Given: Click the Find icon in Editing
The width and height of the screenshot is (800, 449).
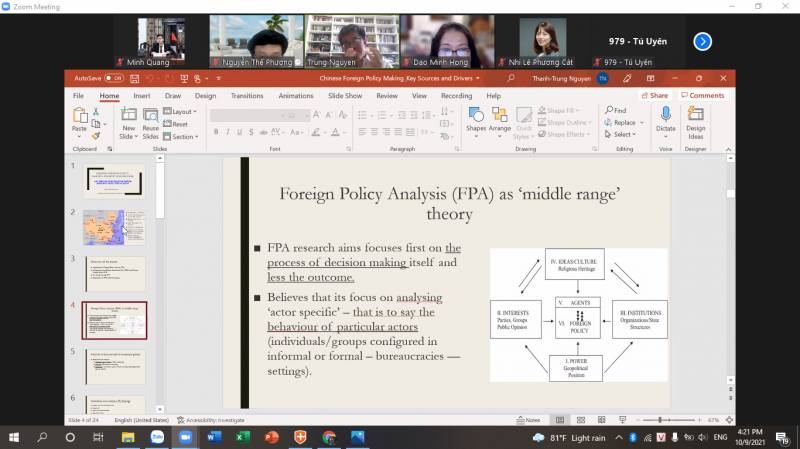Looking at the screenshot, I should pos(617,110).
